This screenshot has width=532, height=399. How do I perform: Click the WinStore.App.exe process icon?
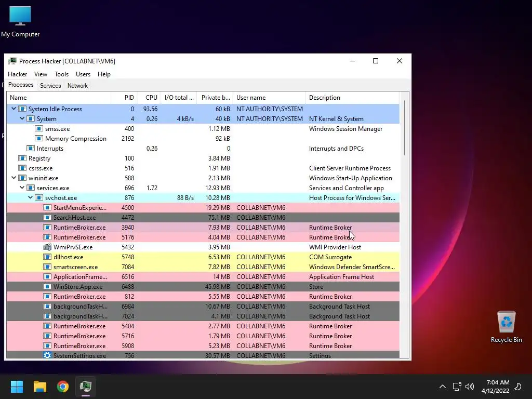click(47, 286)
